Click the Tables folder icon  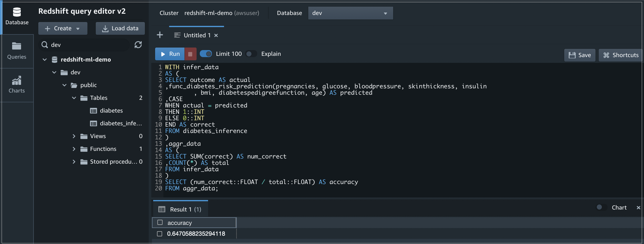point(84,98)
